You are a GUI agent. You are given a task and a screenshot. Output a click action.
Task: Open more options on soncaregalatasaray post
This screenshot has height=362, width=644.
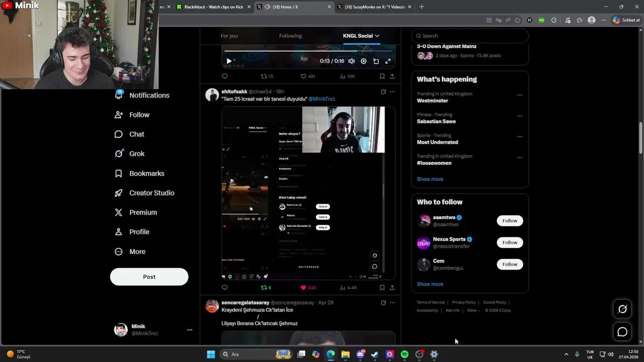point(392,303)
